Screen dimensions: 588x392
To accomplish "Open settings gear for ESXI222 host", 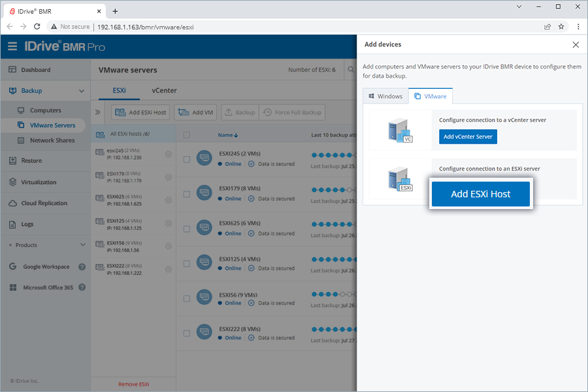I will pyautogui.click(x=169, y=269).
